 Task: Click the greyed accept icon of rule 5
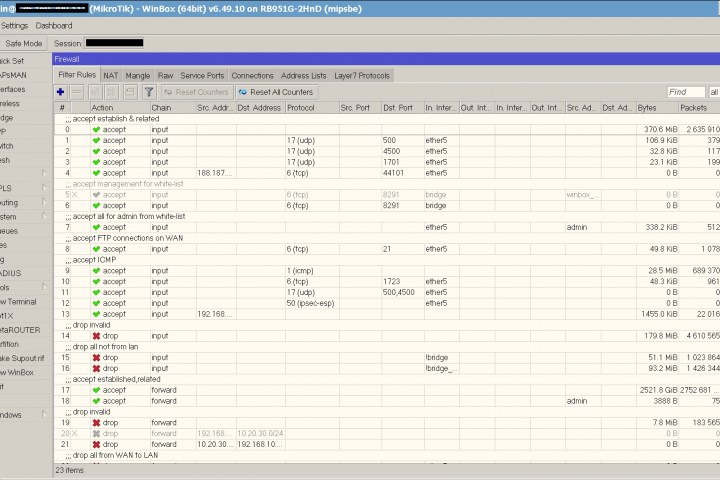point(96,195)
